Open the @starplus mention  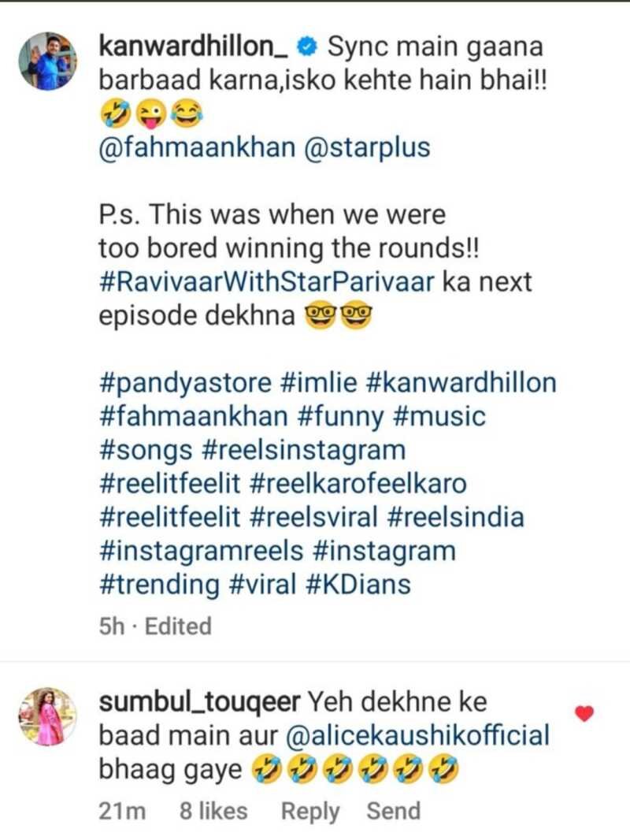click(x=367, y=147)
